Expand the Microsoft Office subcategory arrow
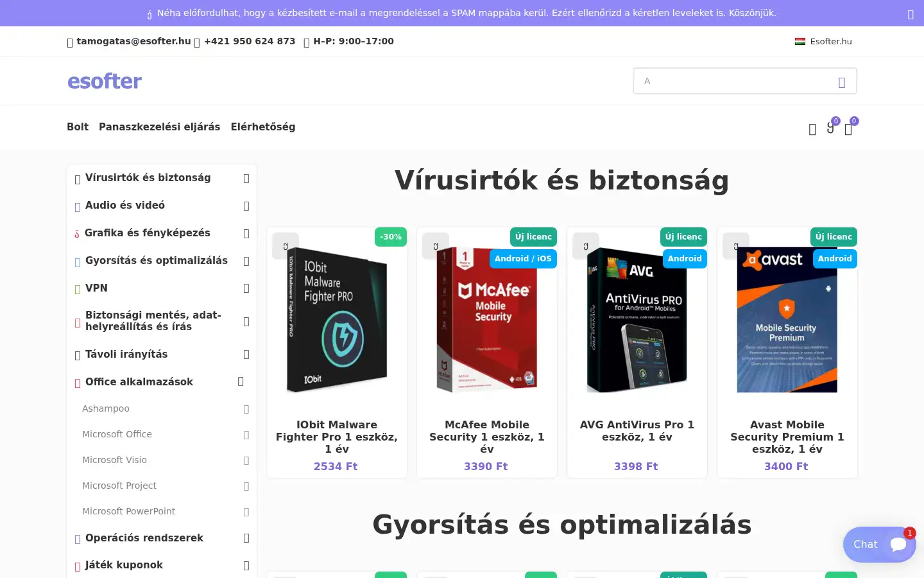This screenshot has width=924, height=578. 246,435
